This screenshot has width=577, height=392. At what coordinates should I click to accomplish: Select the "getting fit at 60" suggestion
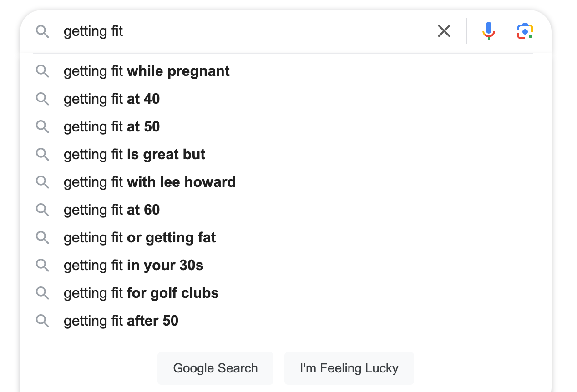coord(112,210)
